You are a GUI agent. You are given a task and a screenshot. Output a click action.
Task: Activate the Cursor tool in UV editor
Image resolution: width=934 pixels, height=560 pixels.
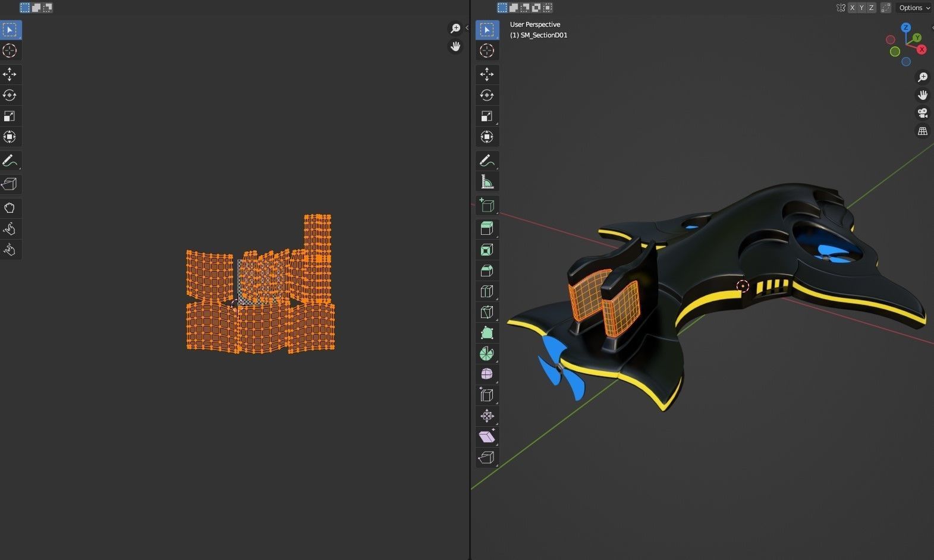10,51
